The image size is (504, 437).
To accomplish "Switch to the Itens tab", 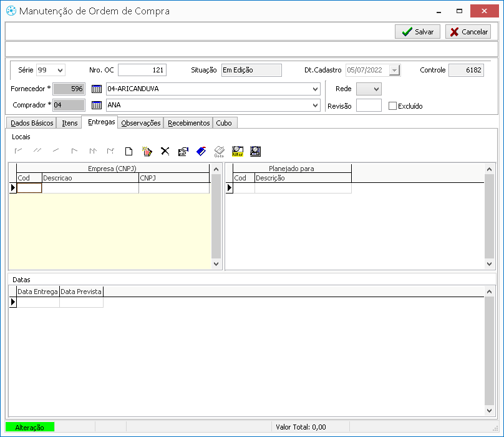I will pos(70,123).
